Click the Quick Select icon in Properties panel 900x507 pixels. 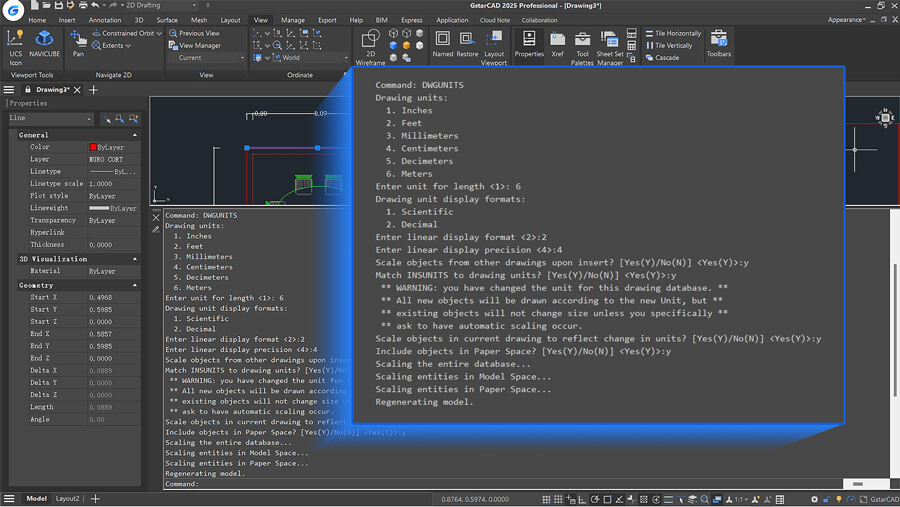[133, 119]
